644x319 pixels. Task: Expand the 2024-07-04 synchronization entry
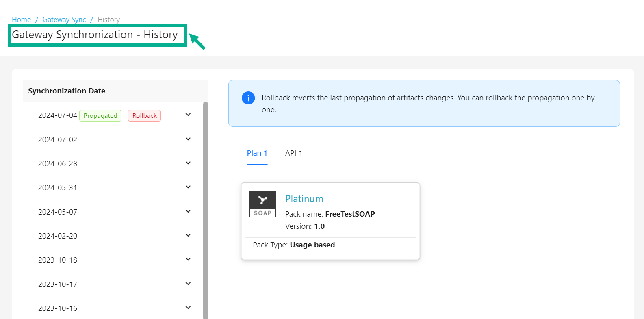[188, 115]
